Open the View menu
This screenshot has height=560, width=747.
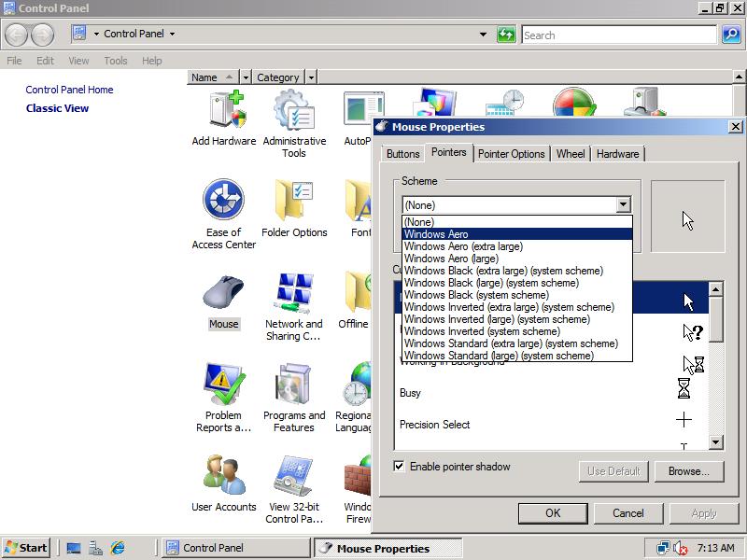click(78, 61)
